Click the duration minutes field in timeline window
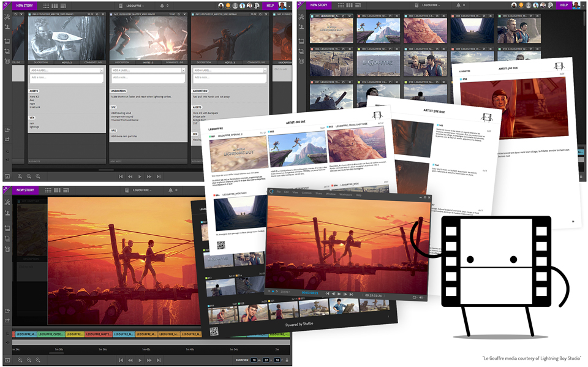This screenshot has width=588, height=367. pyautogui.click(x=254, y=360)
